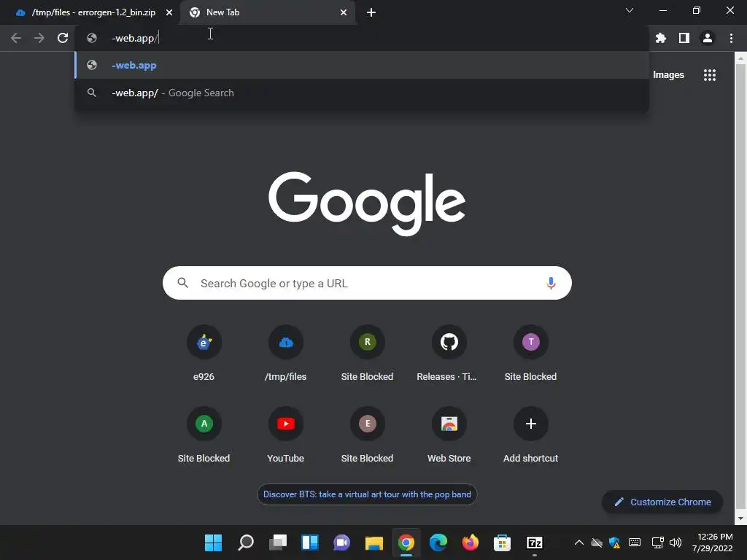Open the volume speaker tray icon
Screen dimensions: 747x560
(x=676, y=542)
